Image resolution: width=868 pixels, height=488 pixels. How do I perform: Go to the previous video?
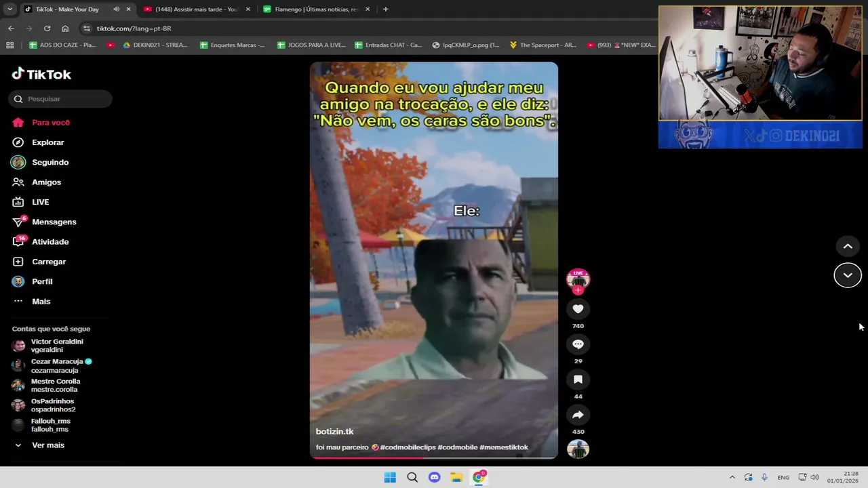tap(848, 246)
